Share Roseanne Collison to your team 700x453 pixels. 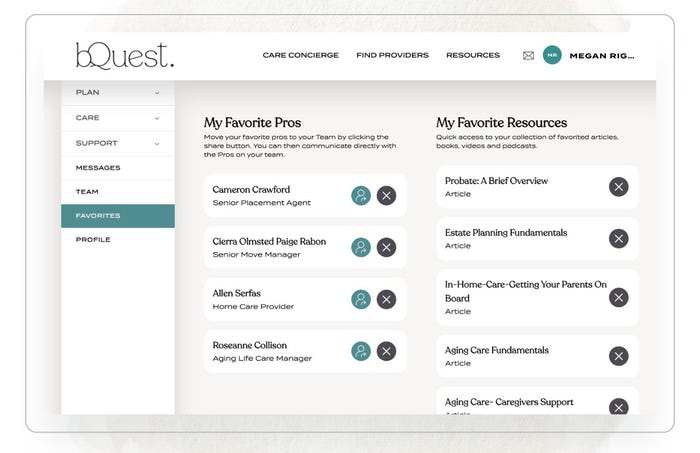click(x=361, y=351)
